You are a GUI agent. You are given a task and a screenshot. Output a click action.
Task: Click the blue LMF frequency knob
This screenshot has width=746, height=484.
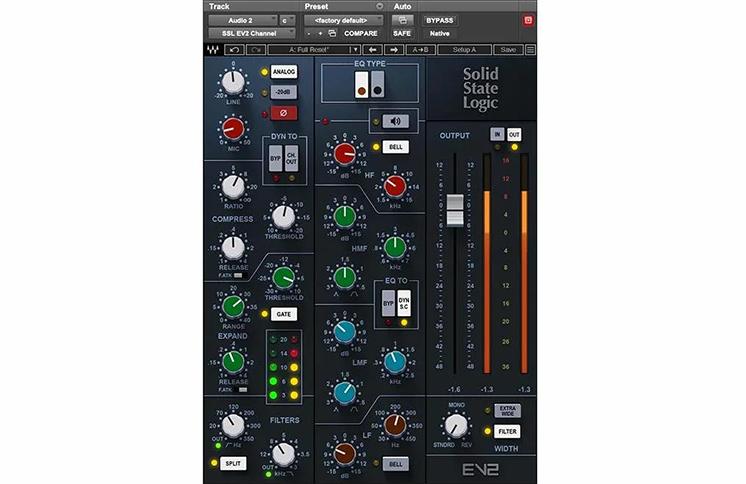click(x=395, y=362)
